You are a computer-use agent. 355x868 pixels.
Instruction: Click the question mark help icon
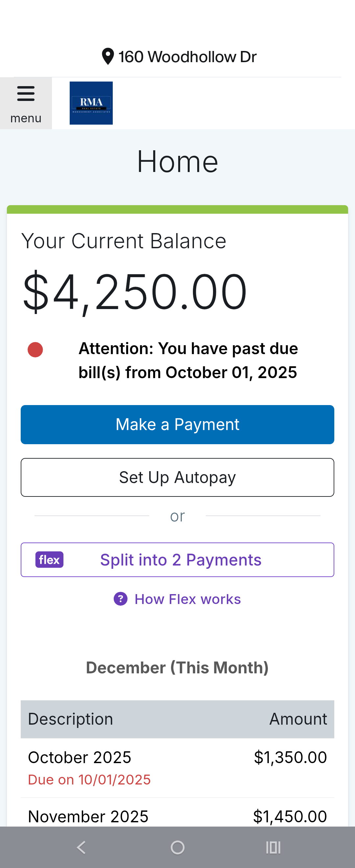120,599
